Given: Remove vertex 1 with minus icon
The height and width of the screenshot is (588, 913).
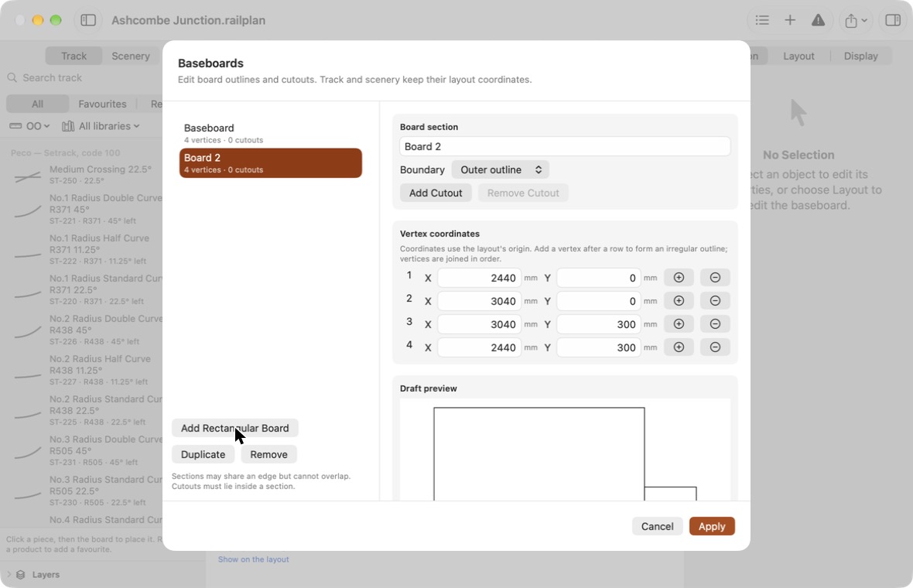Looking at the screenshot, I should 715,278.
